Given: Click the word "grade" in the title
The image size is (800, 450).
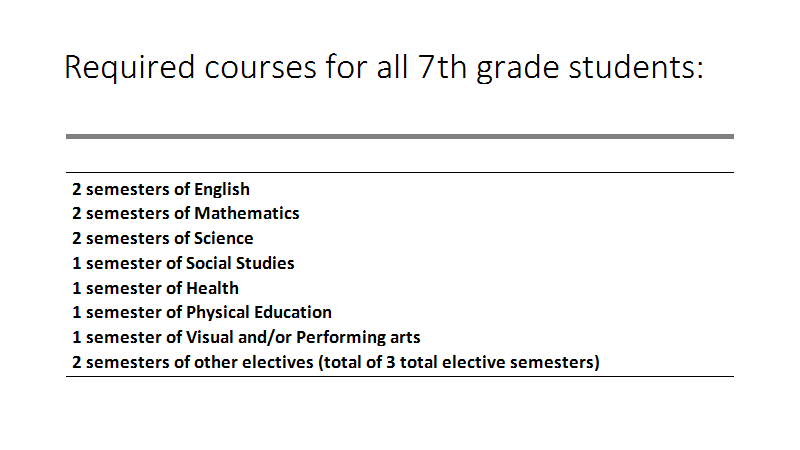Looking at the screenshot, I should [517, 68].
